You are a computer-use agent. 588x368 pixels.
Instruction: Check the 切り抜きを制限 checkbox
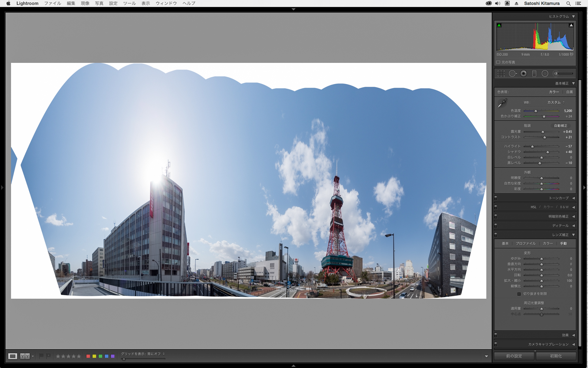519,294
